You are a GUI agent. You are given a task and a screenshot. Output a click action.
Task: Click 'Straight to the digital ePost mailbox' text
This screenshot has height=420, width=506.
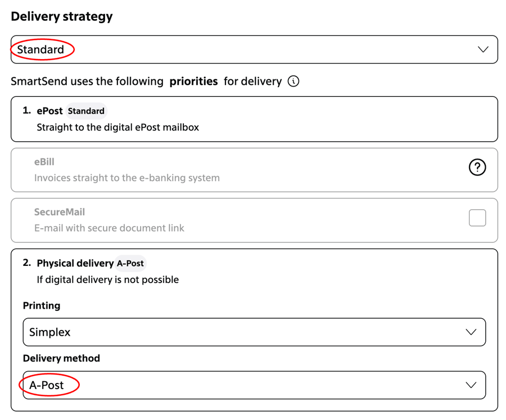pos(118,128)
